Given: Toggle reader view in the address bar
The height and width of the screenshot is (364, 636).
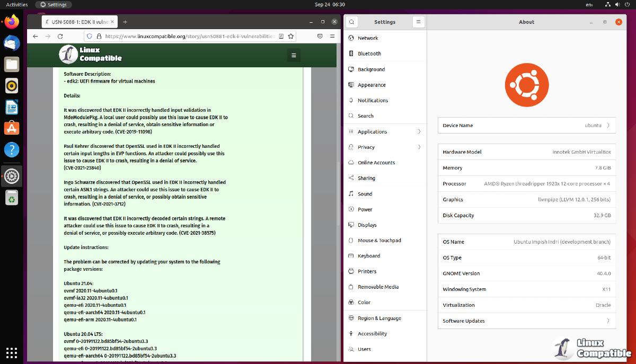Looking at the screenshot, I should (x=281, y=36).
